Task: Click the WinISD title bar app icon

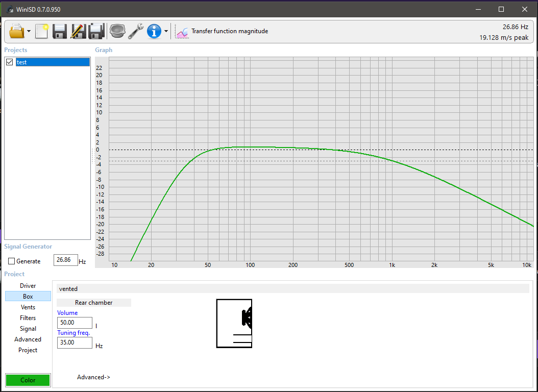Action: (10, 9)
